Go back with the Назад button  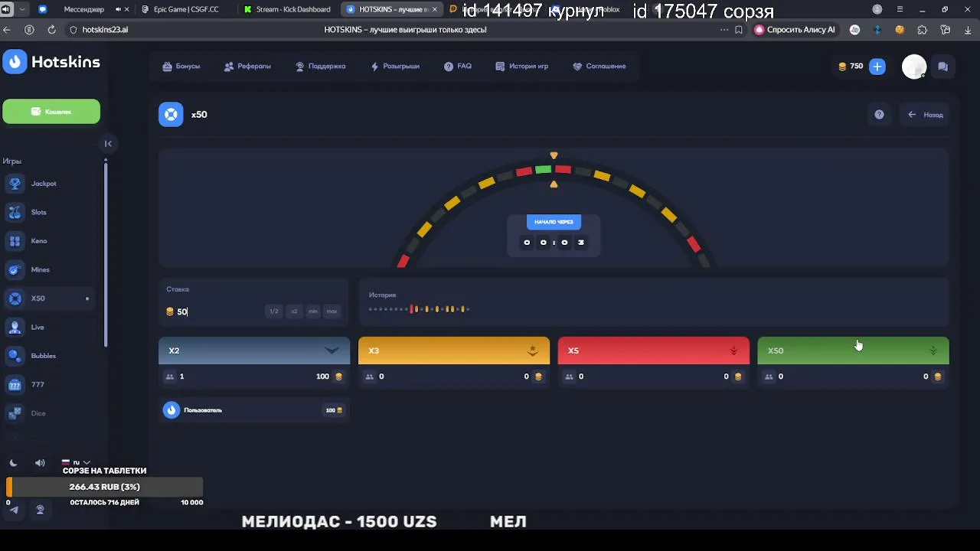pyautogui.click(x=925, y=115)
